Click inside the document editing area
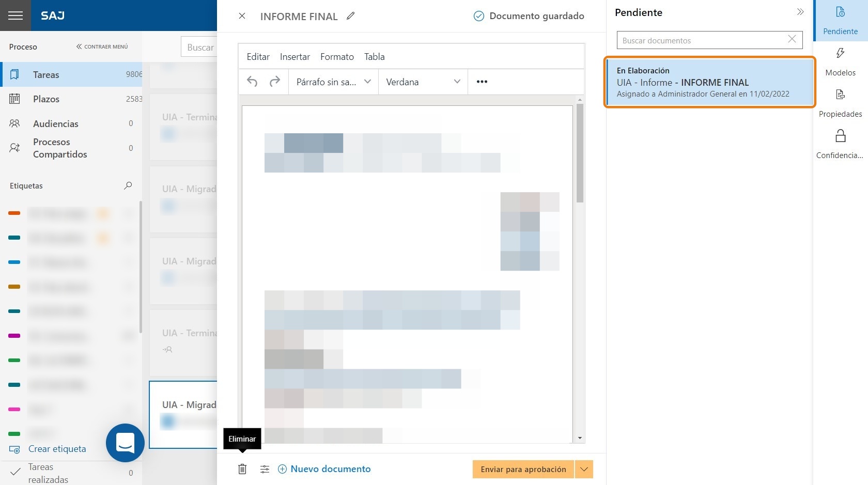Viewport: 868px width, 485px height. (x=407, y=274)
